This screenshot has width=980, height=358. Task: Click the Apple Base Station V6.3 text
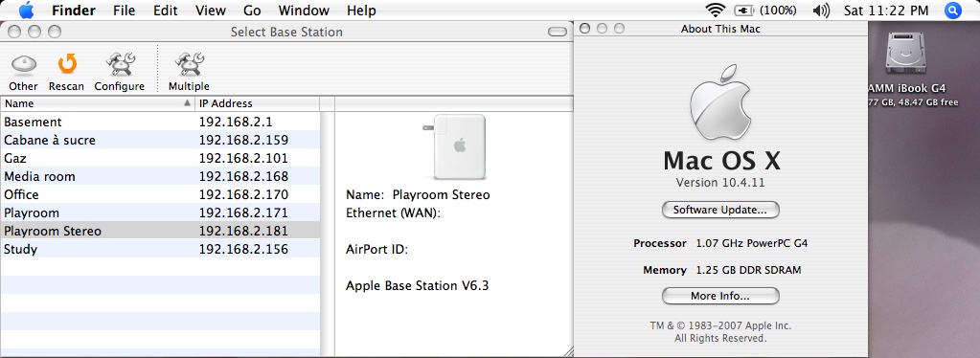point(417,286)
